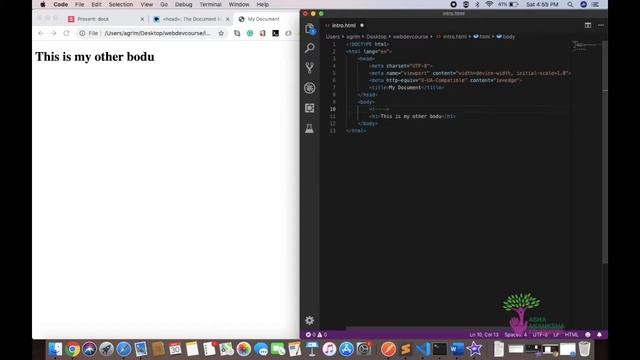
Task: Open iTunes from the dock
Action: pos(329,349)
